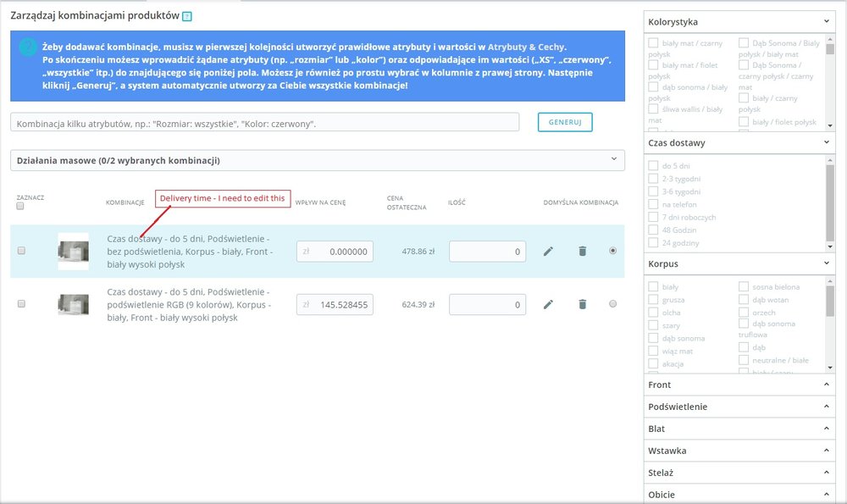Screen dimensions: 847x504
Task: Click the KOMBINACJE column header
Action: pyautogui.click(x=125, y=202)
